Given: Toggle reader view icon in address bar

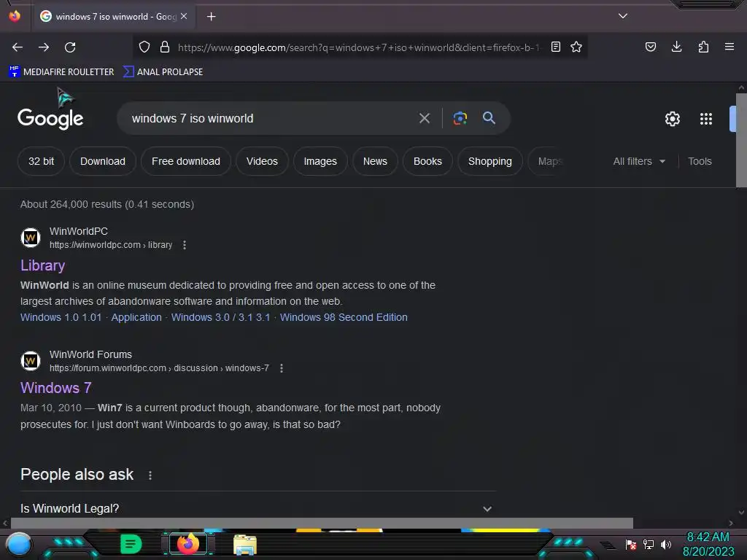Looking at the screenshot, I should point(555,47).
